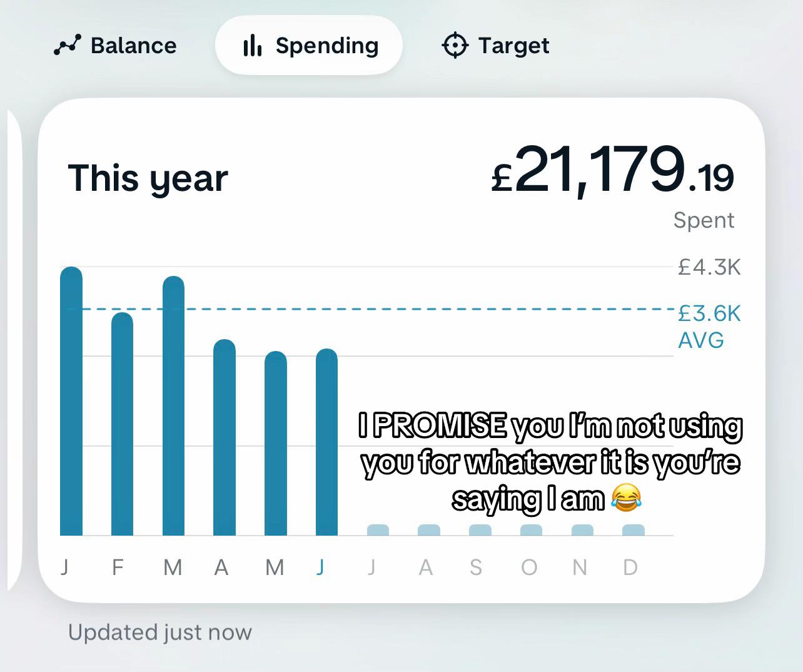Click the Spending bar-chart icon
803x672 pixels.
tap(252, 46)
